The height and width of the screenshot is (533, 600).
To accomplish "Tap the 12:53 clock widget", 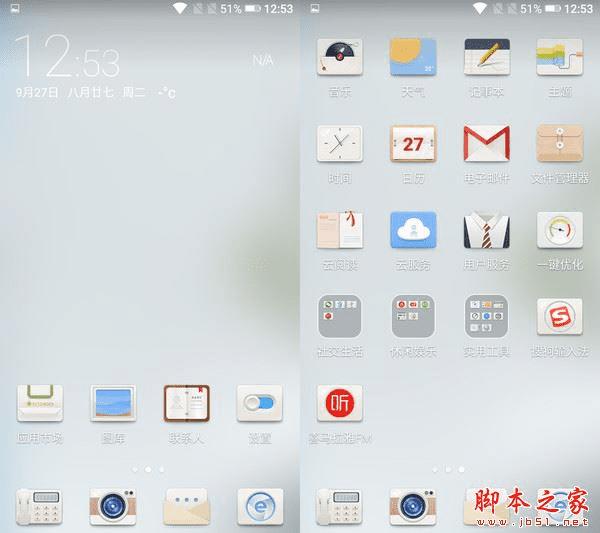I will coord(67,57).
